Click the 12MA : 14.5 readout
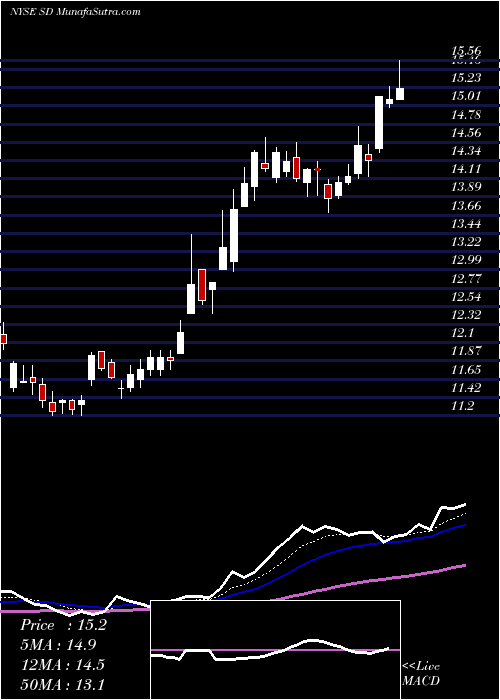The image size is (500, 700). tap(62, 665)
